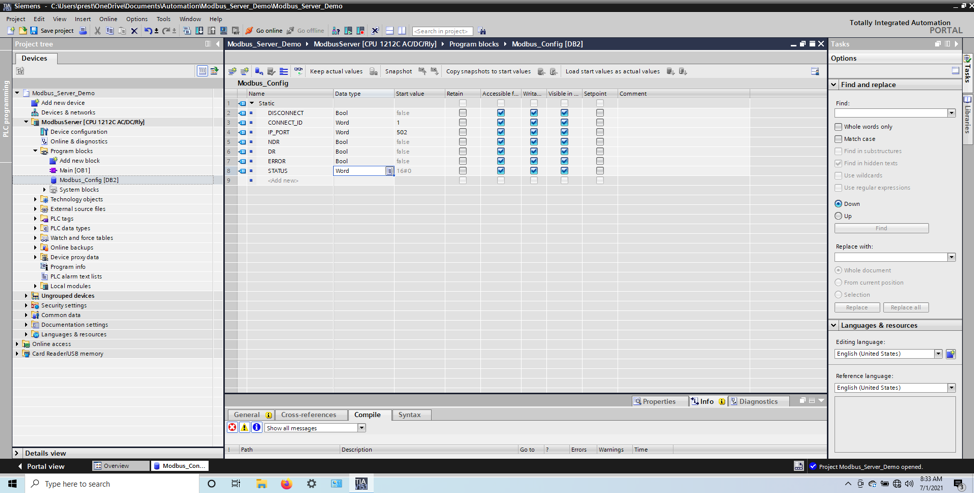Click the warnings filter yellow triangle icon
The height and width of the screenshot is (493, 974).
click(244, 428)
